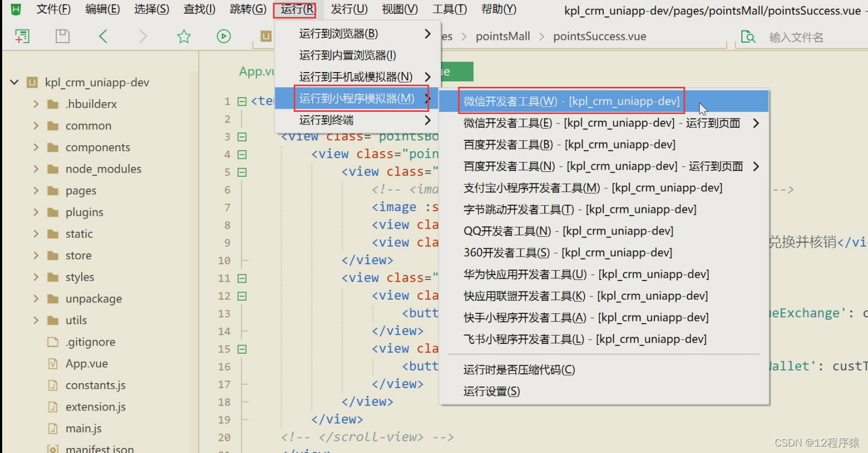This screenshot has height=453, width=868.
Task: Choose QQ开发者工具(N) entry
Action: pyautogui.click(x=604, y=231)
